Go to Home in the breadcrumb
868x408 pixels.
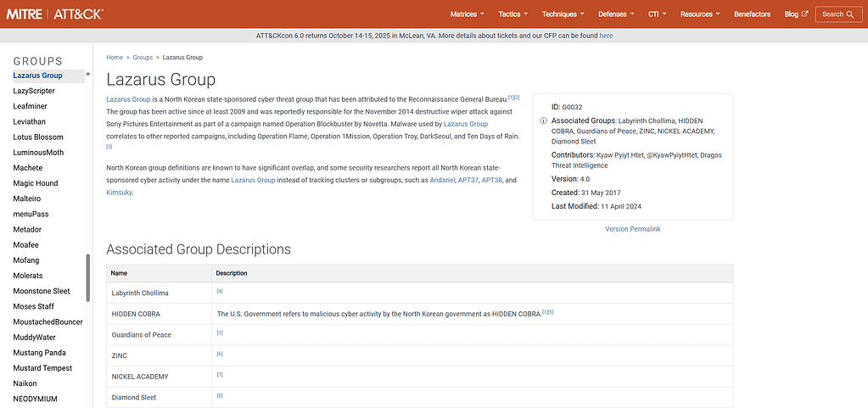[x=115, y=57]
